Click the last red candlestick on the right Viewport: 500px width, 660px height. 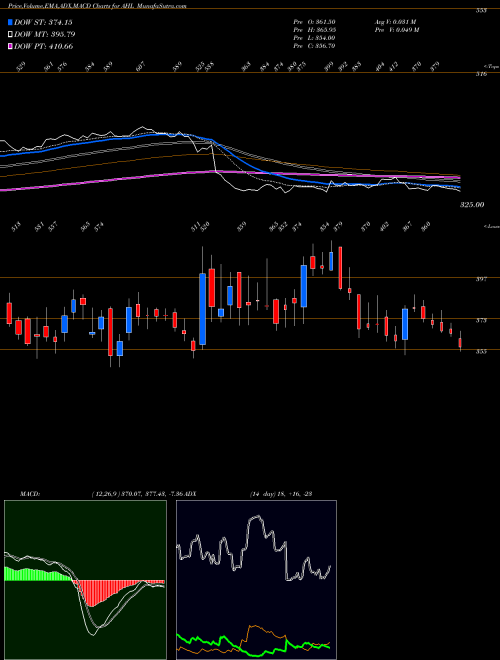[x=460, y=343]
